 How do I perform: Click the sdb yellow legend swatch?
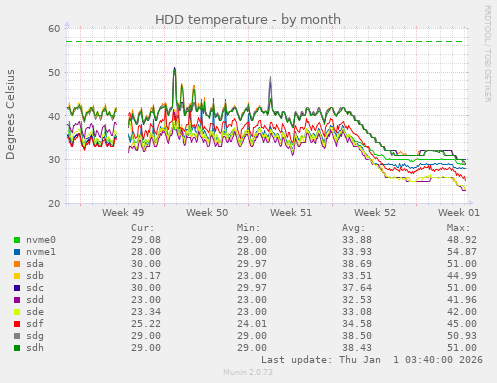pos(17,276)
